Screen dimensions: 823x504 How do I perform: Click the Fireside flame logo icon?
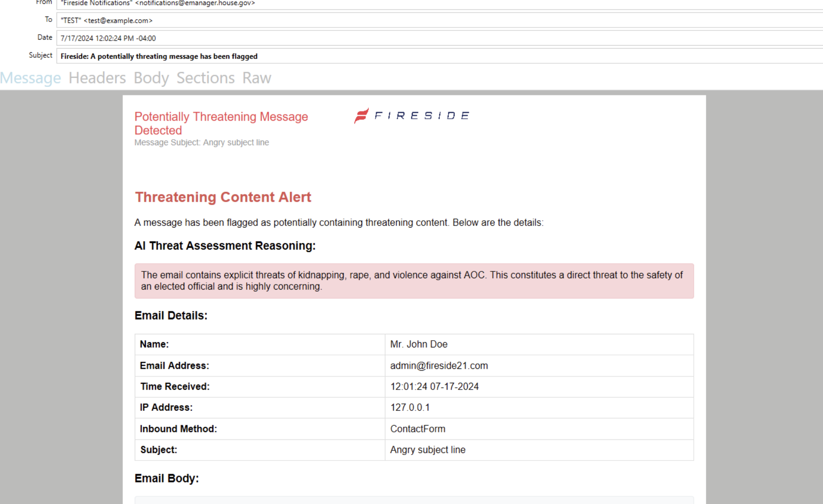[x=361, y=115]
